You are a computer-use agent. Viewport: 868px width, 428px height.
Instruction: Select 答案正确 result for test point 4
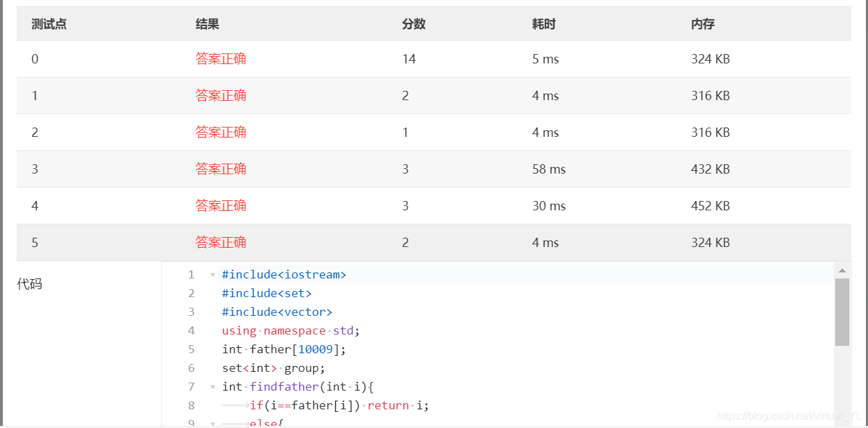[221, 206]
